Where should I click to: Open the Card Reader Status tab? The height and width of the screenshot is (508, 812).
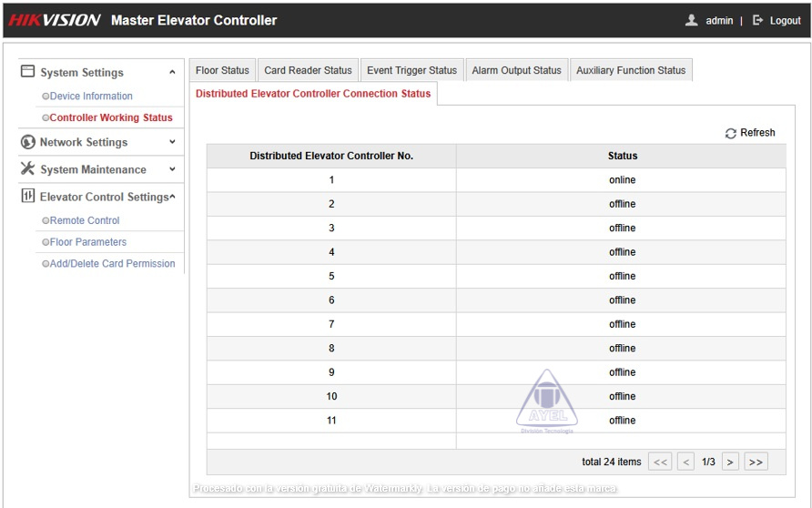pyautogui.click(x=308, y=70)
